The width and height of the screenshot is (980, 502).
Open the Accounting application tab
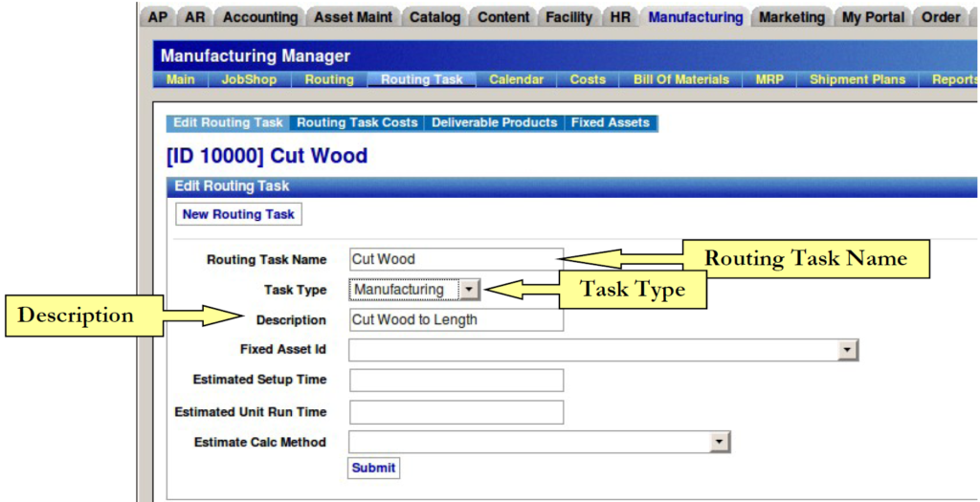(260, 17)
